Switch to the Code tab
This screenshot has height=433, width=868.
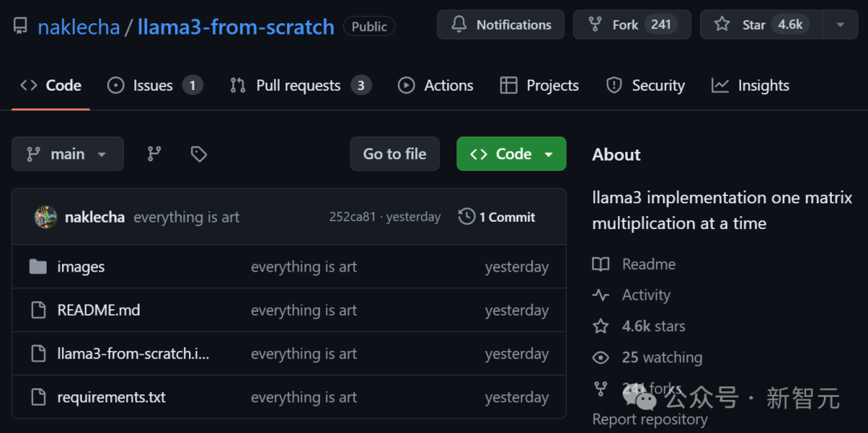tap(51, 86)
